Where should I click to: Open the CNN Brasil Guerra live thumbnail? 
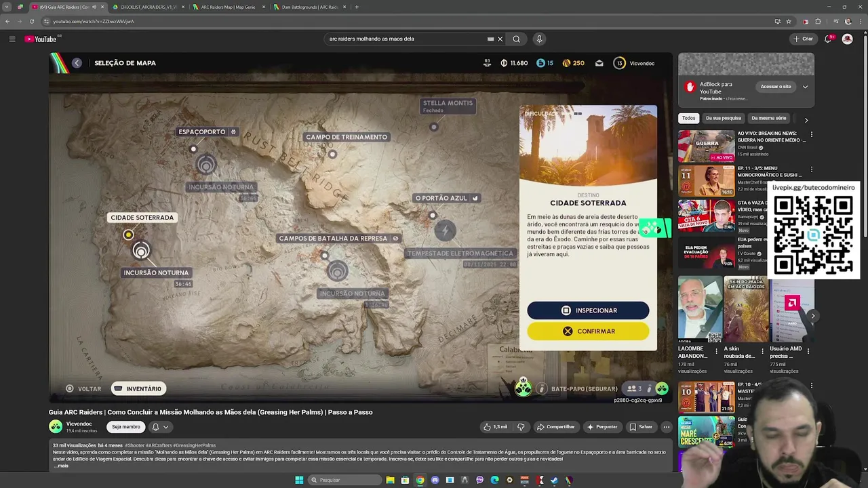coord(707,146)
